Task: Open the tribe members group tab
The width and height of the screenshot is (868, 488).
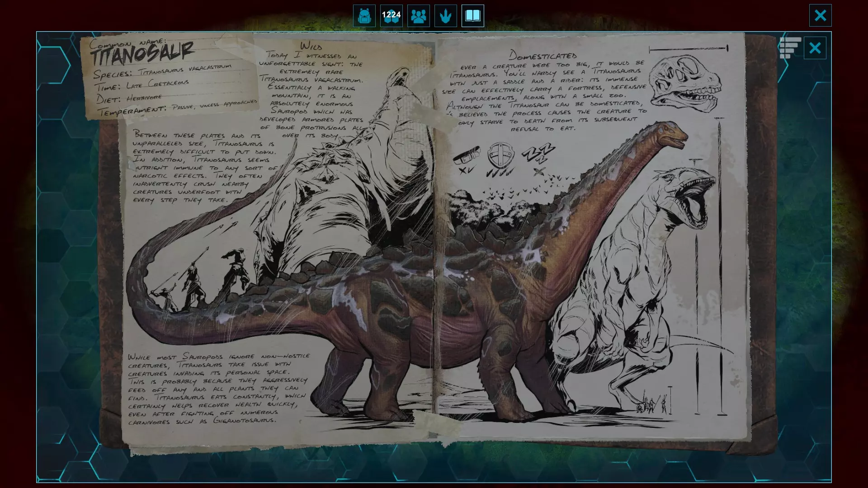Action: point(418,16)
